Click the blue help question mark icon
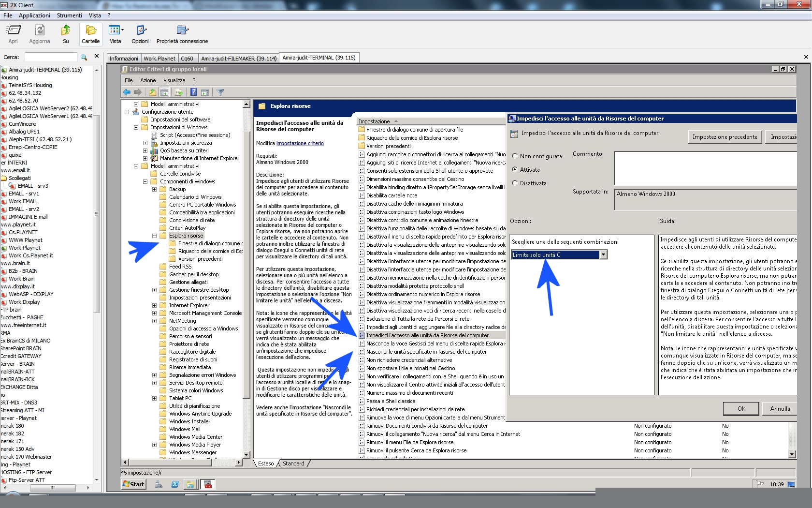 point(193,92)
